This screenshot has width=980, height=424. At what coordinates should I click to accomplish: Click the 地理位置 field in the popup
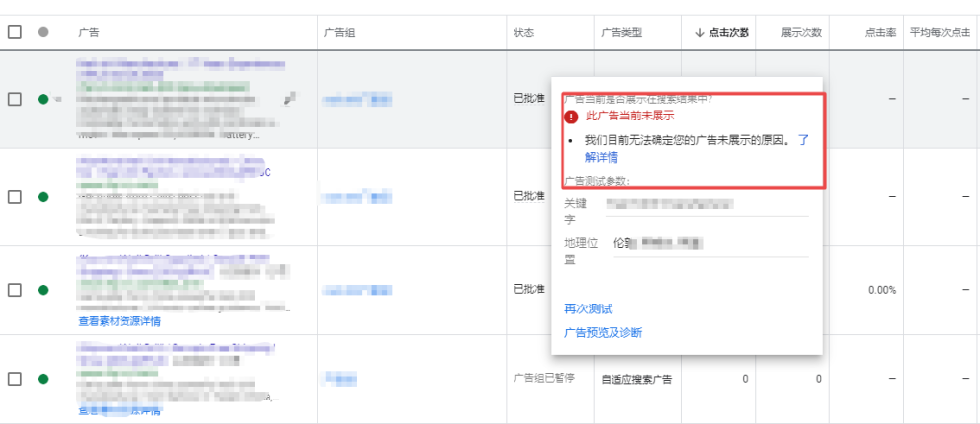coord(706,244)
